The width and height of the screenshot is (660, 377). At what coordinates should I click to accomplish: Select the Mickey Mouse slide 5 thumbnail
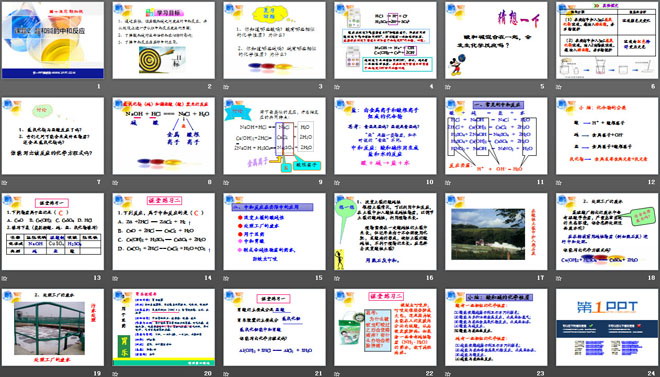(x=496, y=40)
